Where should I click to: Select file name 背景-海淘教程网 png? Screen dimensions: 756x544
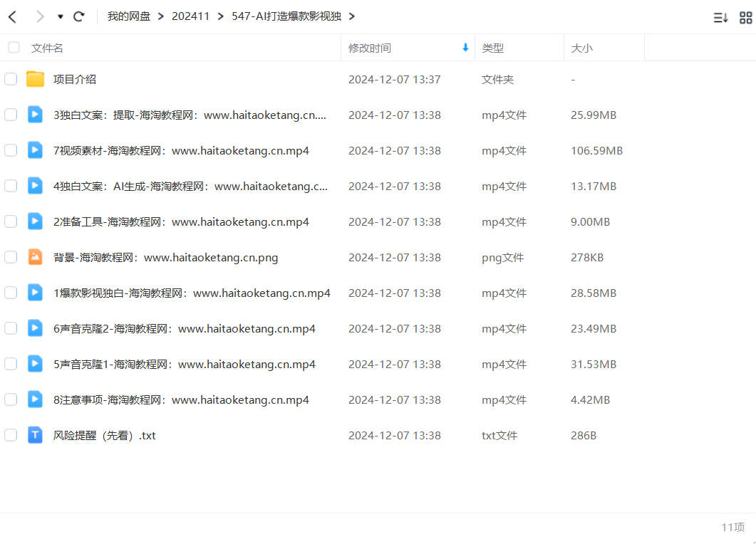point(165,258)
